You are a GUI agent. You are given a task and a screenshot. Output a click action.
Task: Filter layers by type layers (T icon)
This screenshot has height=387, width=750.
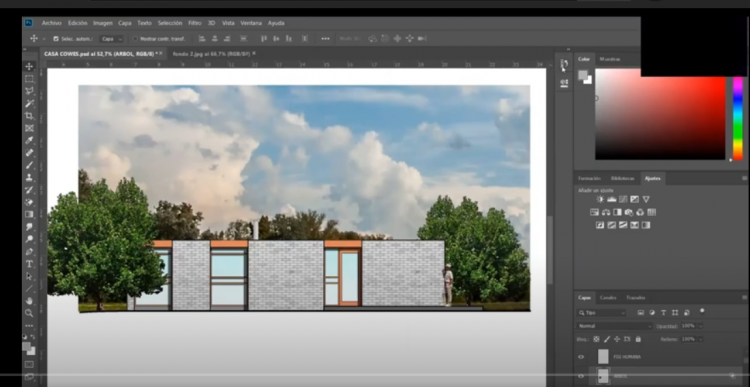tap(663, 312)
